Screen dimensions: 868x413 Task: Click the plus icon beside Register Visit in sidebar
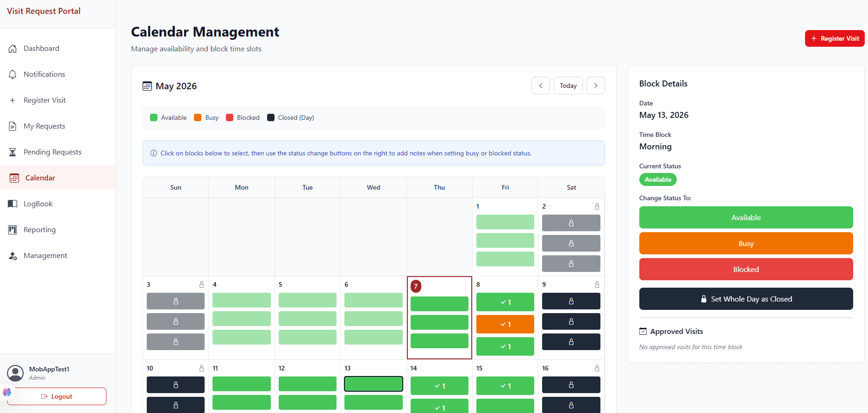coord(12,100)
